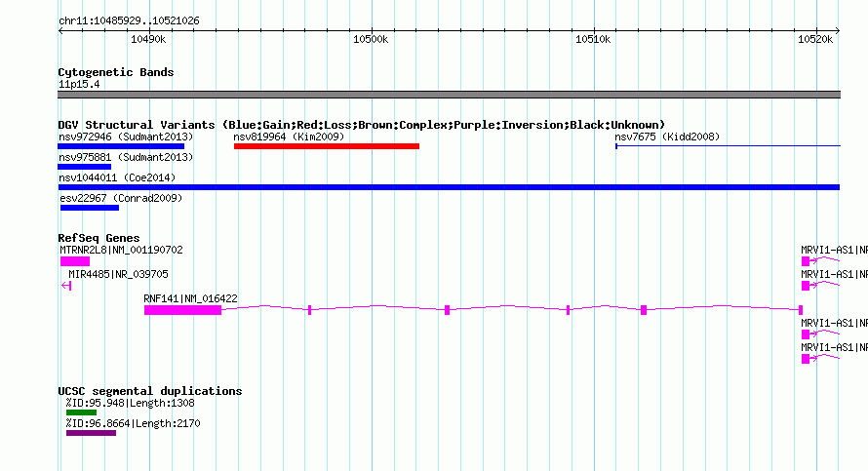This screenshot has height=471, width=868.
Task: Click the %ID:96.8664|Length:2170 label
Action: click(134, 423)
